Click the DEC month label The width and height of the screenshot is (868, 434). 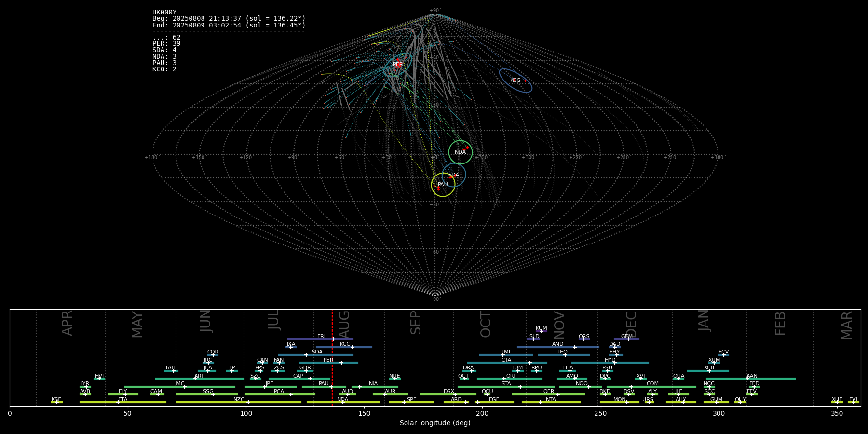[x=631, y=324]
